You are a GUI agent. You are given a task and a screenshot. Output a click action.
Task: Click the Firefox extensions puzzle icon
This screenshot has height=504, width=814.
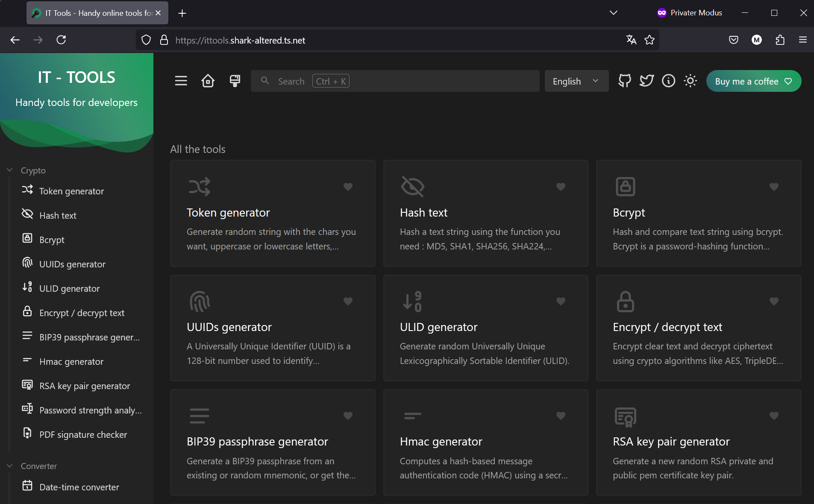click(780, 40)
